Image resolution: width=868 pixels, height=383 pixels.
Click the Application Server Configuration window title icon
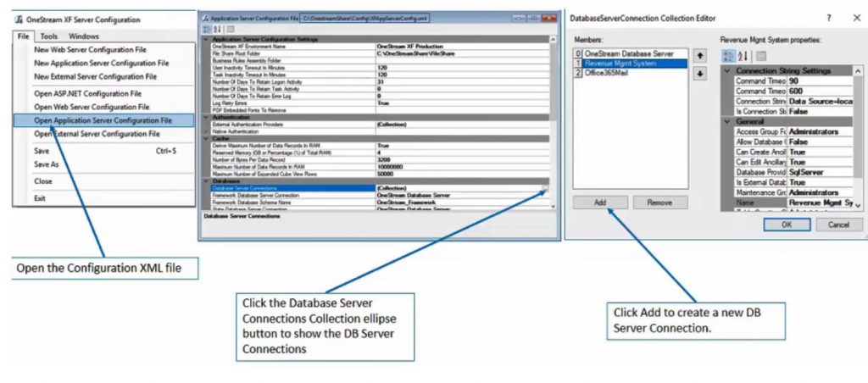pos(205,19)
